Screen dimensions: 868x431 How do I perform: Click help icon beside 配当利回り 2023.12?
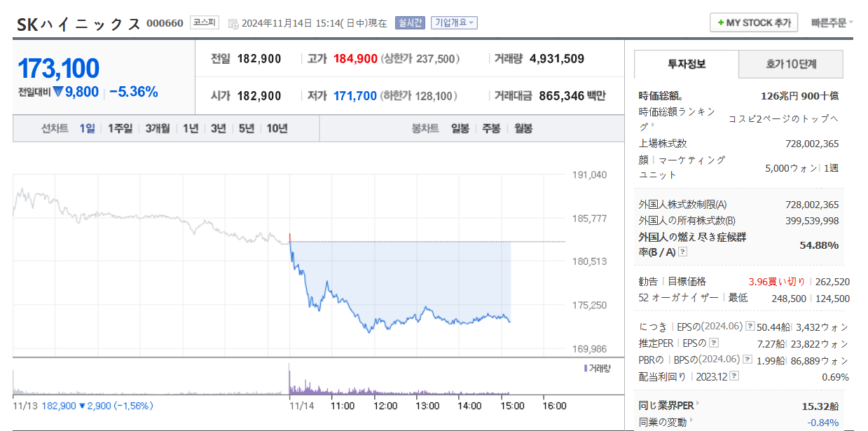(733, 376)
